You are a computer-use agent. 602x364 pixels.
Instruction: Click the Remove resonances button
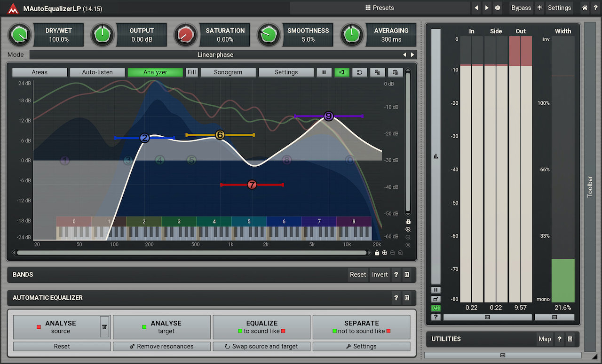pos(161,347)
